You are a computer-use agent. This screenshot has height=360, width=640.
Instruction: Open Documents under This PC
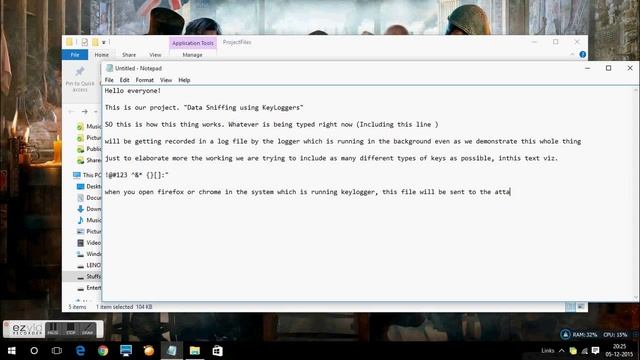point(89,198)
